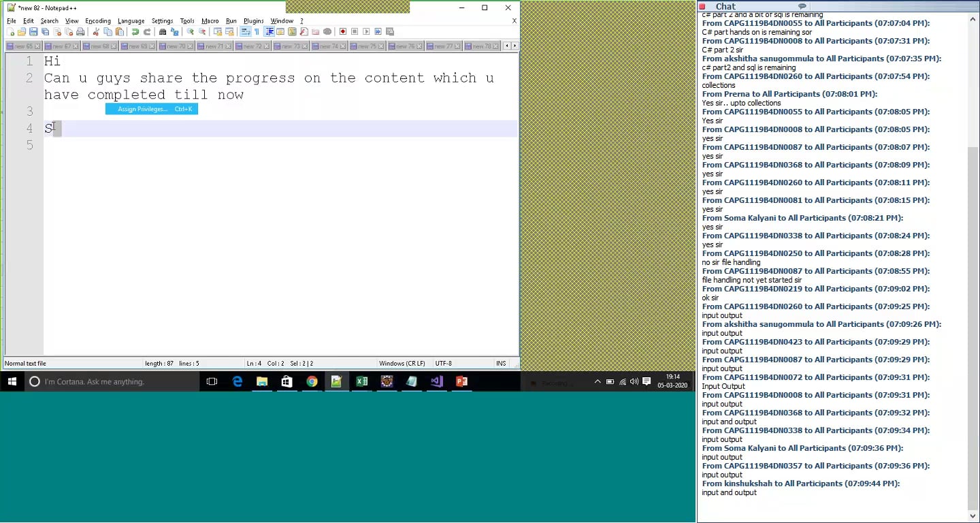Toggle word wrap toolbar icon
The width and height of the screenshot is (980, 523).
point(244,31)
